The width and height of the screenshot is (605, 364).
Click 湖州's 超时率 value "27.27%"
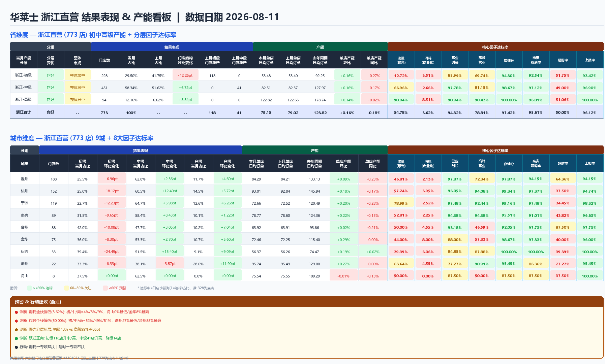563,264
